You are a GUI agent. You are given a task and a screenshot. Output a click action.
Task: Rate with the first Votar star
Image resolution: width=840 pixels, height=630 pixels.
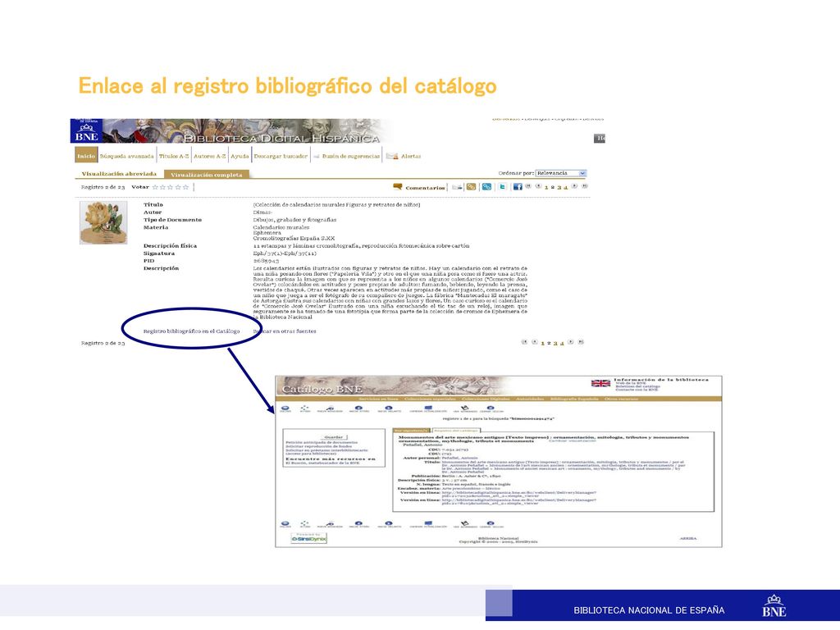click(x=155, y=187)
